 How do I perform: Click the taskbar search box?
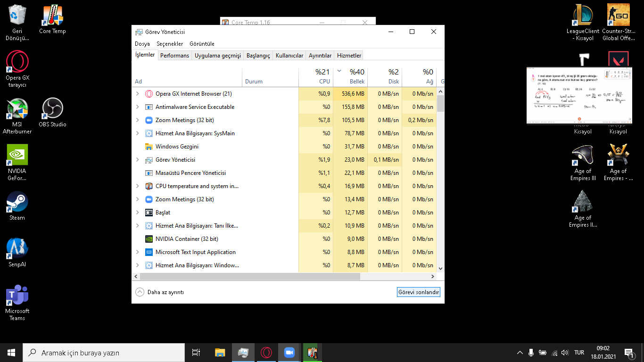[104, 353]
